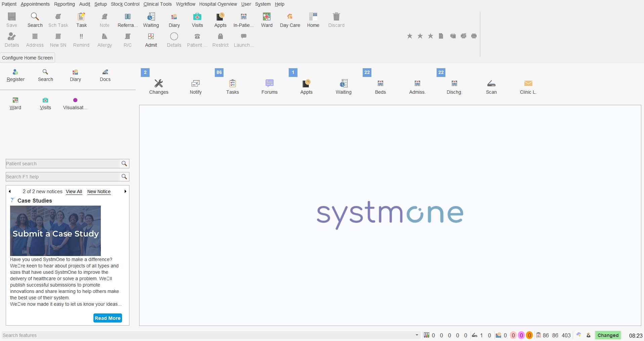The width and height of the screenshot is (644, 341).
Task: Open the Visualisat... purple dot icon
Action: pos(75,103)
